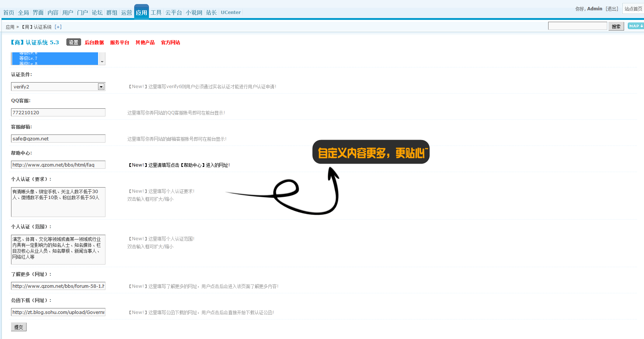This screenshot has height=339, width=644.
Task: Open the 门户 menu
Action: coord(83,13)
